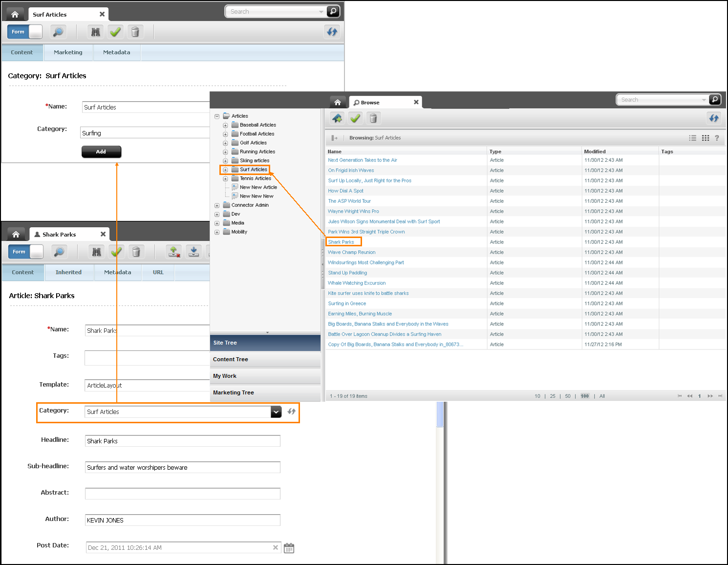
Task: Sort list by Modified column header
Action: 595,152
